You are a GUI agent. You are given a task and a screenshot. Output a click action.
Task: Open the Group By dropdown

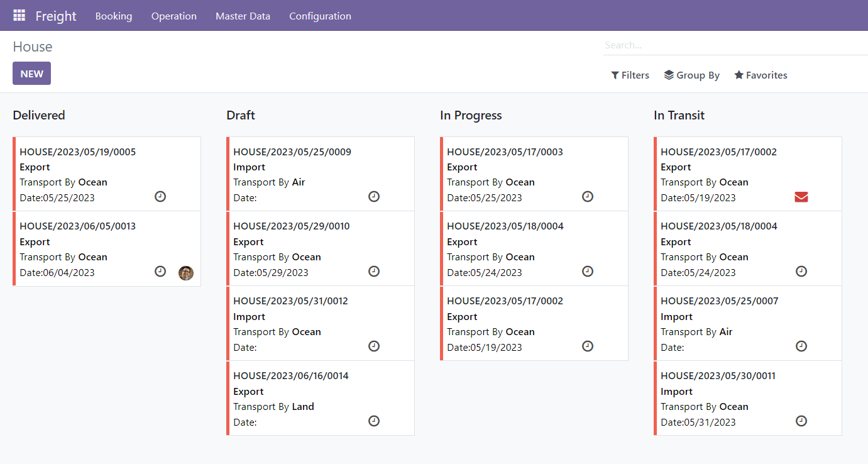(691, 75)
